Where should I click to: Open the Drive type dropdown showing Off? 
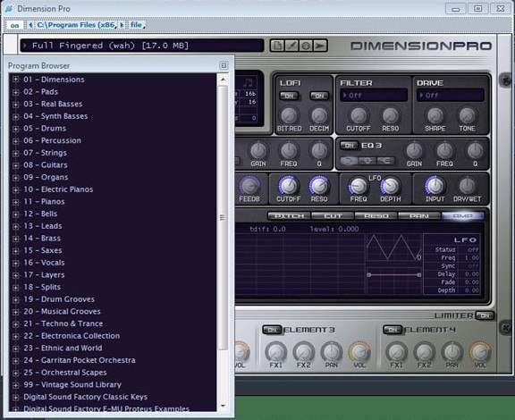coord(451,96)
